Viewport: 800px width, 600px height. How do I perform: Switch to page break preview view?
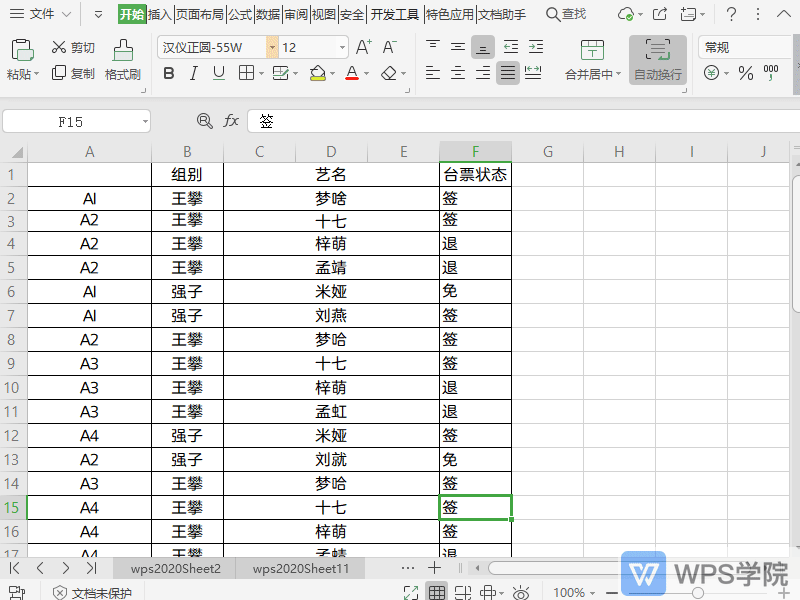pyautogui.click(x=461, y=588)
